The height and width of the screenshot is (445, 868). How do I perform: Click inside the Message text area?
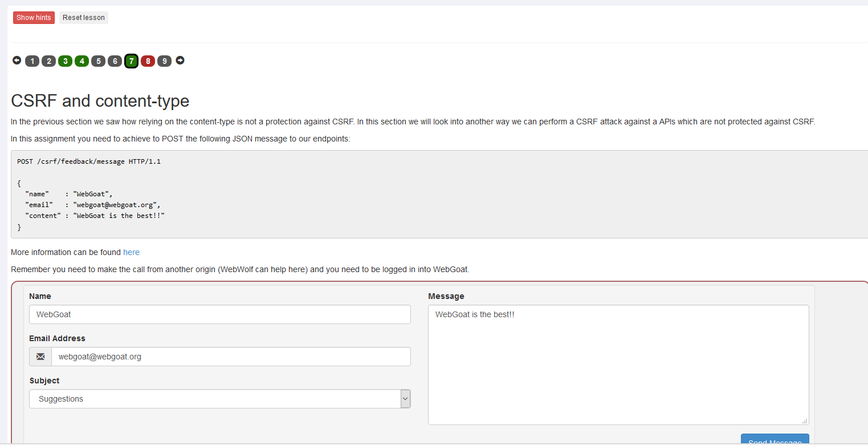tap(618, 365)
